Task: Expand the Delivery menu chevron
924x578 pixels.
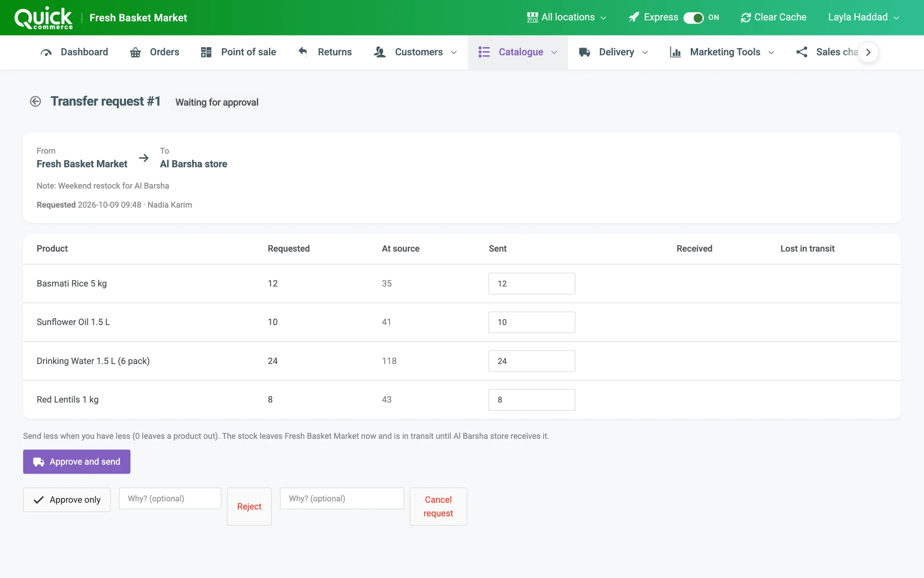Action: pyautogui.click(x=645, y=53)
